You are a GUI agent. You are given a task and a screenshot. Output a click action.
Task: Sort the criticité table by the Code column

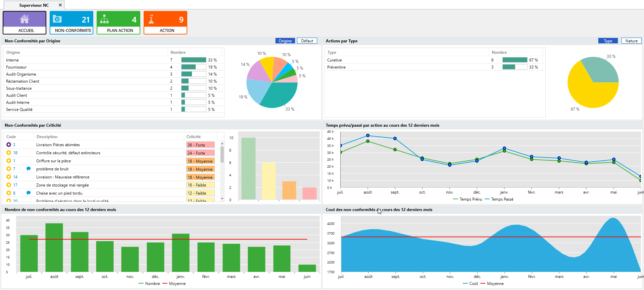click(18, 136)
